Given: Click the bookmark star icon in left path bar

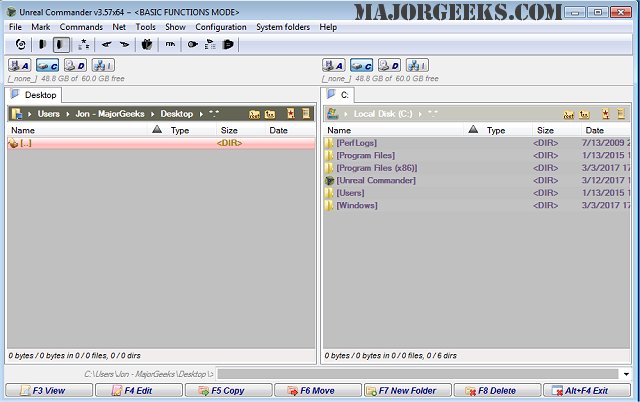Looking at the screenshot, I should click(x=290, y=115).
